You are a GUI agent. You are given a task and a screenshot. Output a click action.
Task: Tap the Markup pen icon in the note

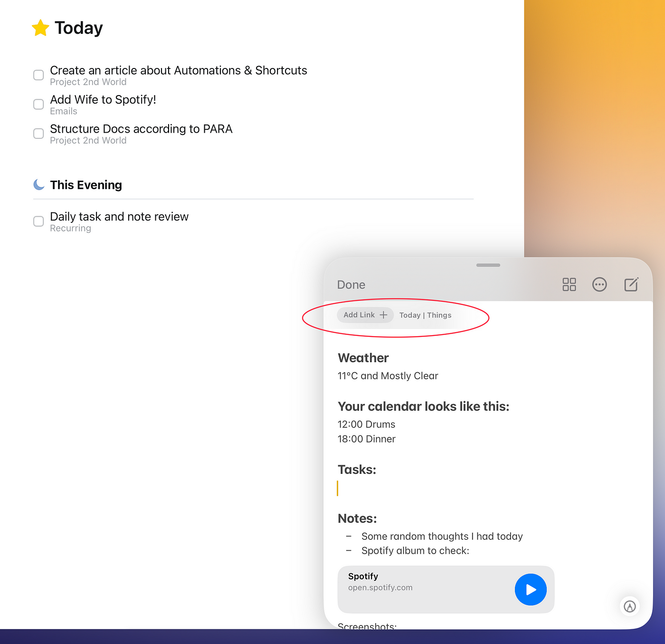tap(630, 606)
